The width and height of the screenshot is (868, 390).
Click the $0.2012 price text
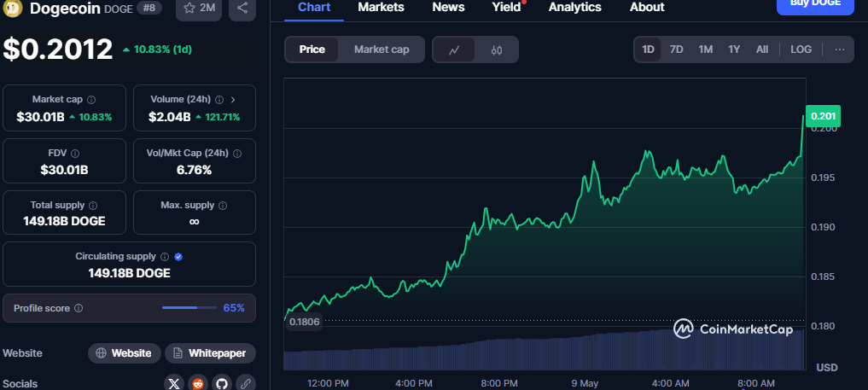pos(58,49)
